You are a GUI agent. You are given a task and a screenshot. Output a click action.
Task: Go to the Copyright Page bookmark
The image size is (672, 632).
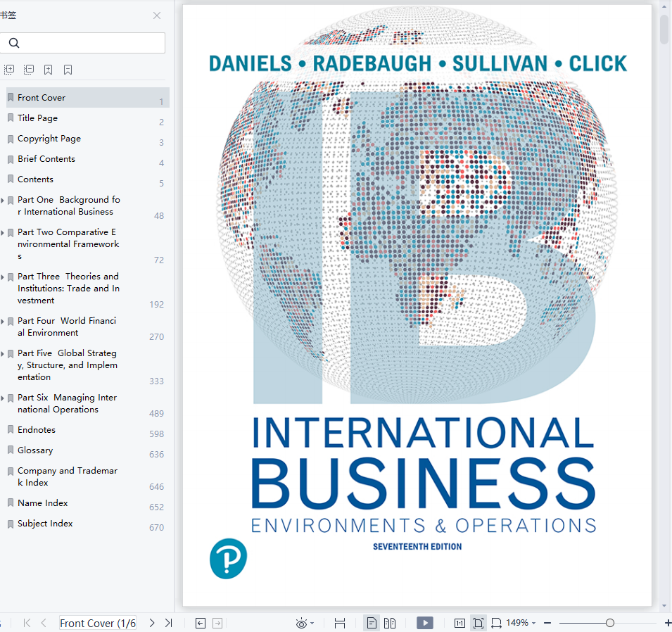[49, 139]
